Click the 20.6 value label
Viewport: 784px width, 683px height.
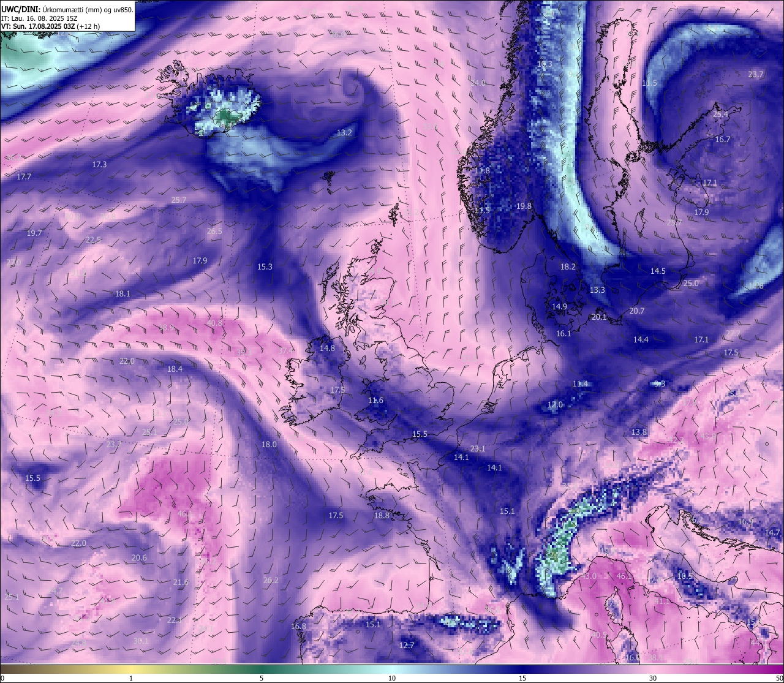coord(139,558)
